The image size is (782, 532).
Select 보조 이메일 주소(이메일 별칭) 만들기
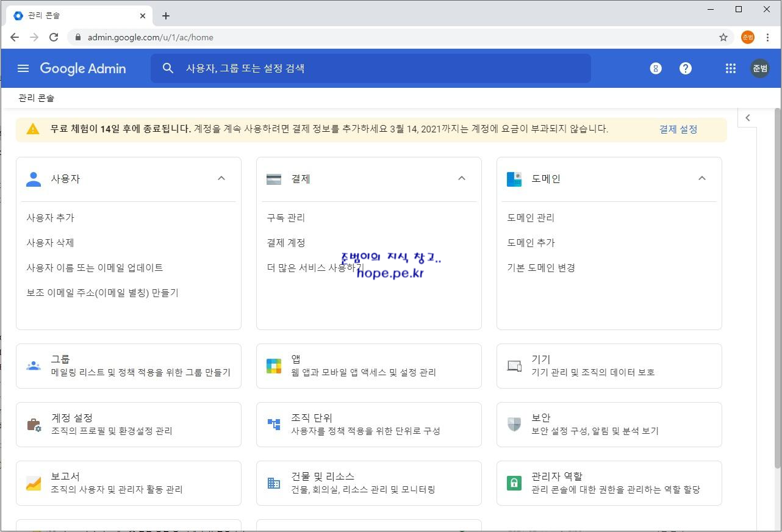102,293
